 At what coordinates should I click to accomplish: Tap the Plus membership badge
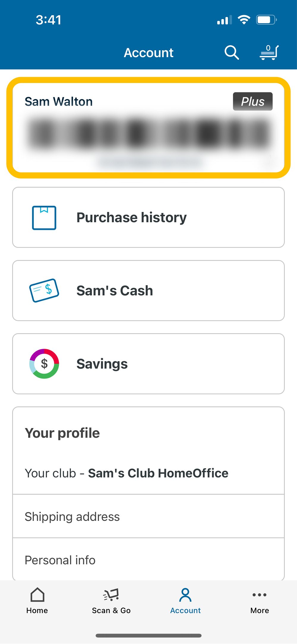pyautogui.click(x=252, y=101)
